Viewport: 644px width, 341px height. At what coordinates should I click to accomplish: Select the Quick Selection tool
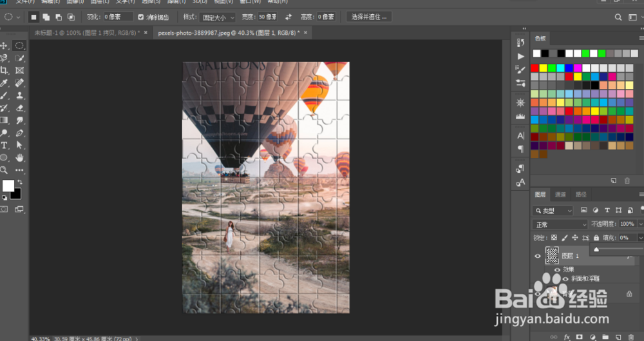click(x=19, y=58)
